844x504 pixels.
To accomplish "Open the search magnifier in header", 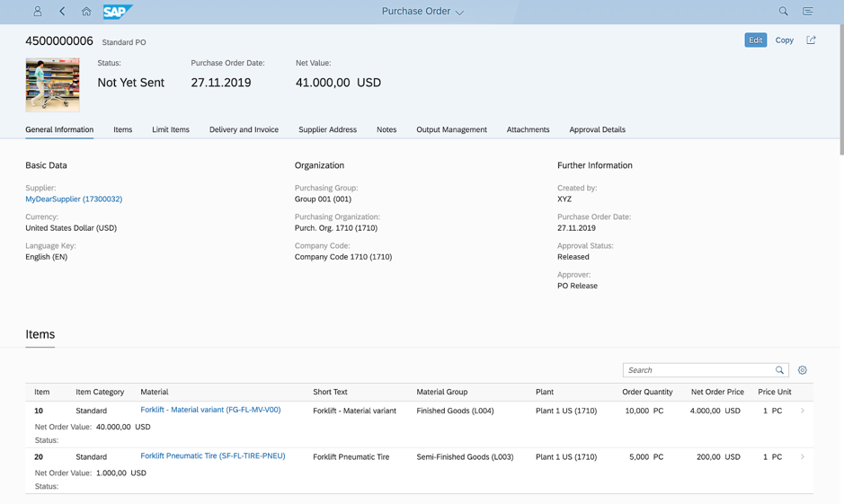I will click(x=783, y=12).
